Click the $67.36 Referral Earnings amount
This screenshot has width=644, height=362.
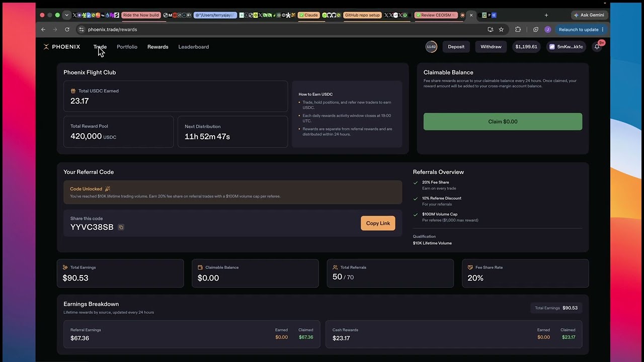click(x=79, y=338)
